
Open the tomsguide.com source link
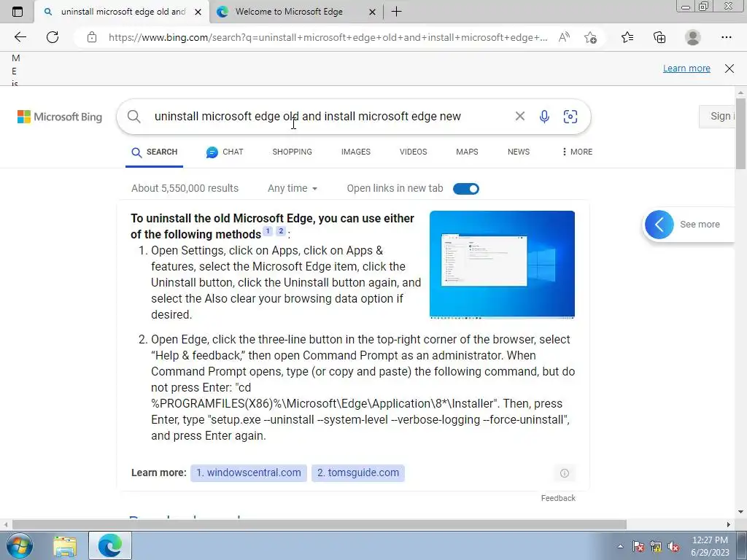click(x=358, y=472)
